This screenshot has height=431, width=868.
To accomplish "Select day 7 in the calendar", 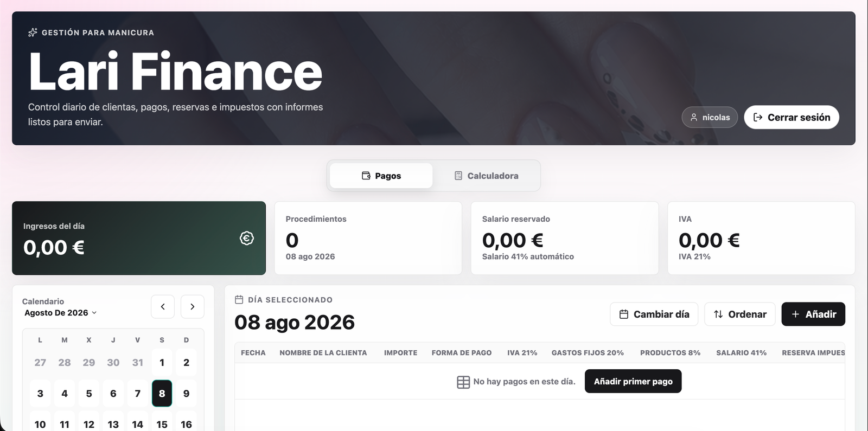I will click(x=138, y=394).
